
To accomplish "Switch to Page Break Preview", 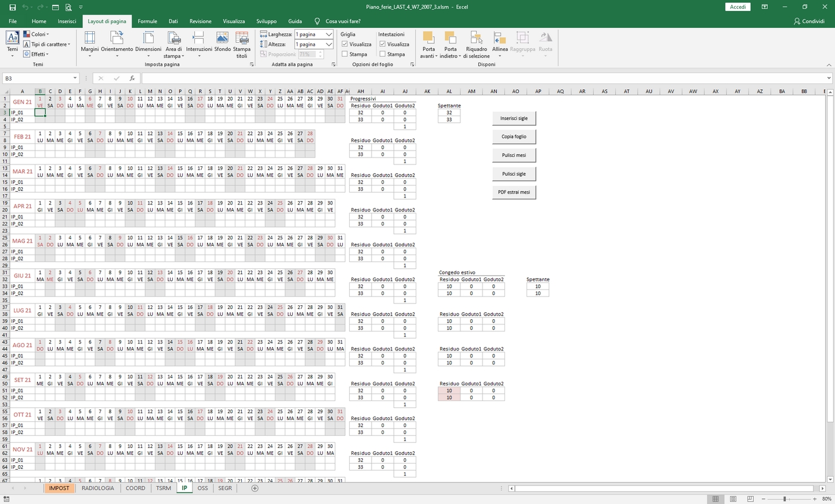I will (x=750, y=499).
